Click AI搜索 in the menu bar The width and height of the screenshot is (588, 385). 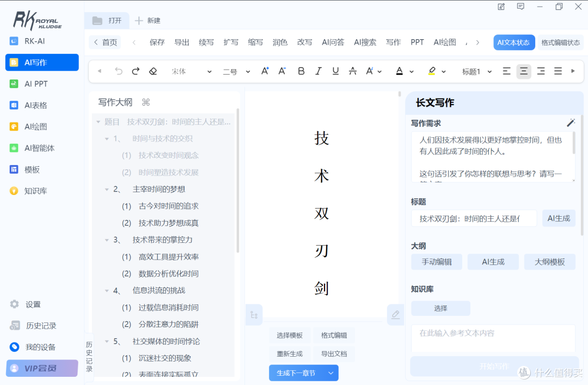pyautogui.click(x=365, y=42)
